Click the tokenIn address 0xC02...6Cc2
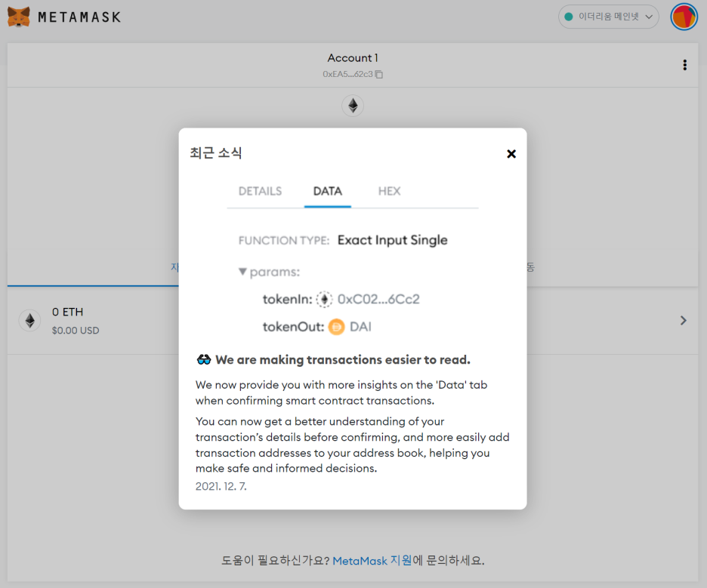The height and width of the screenshot is (588, 707). tap(378, 299)
